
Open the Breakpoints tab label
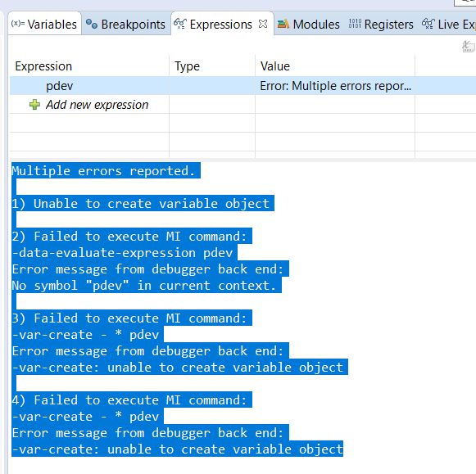pos(134,25)
